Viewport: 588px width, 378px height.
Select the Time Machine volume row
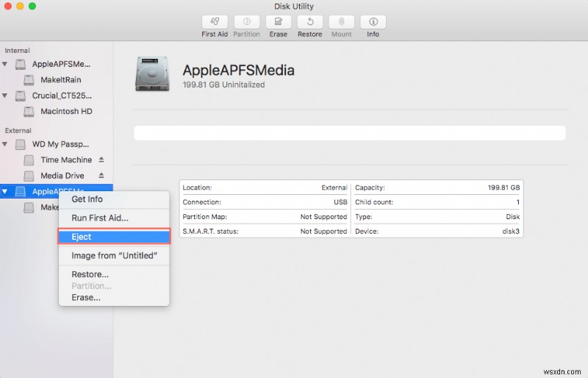[x=57, y=160]
